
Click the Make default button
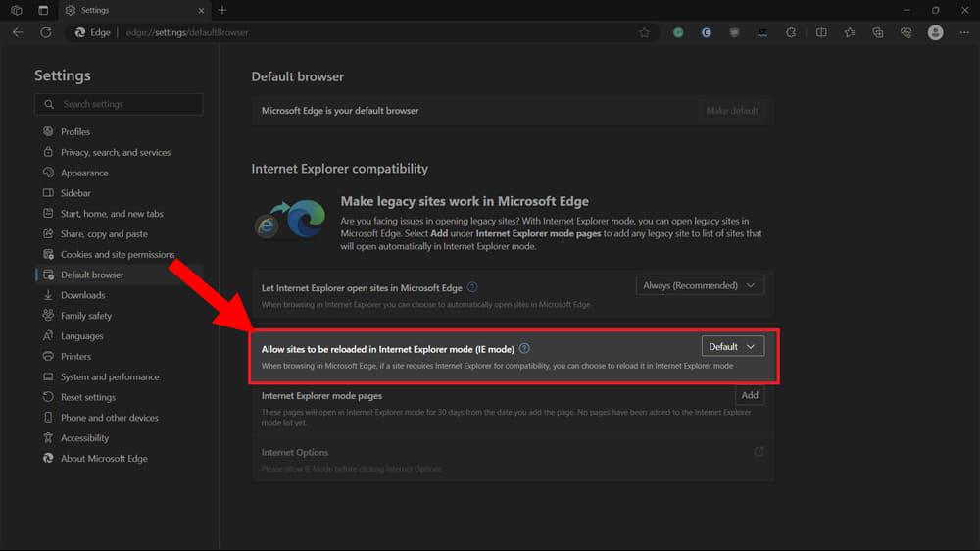click(x=732, y=111)
